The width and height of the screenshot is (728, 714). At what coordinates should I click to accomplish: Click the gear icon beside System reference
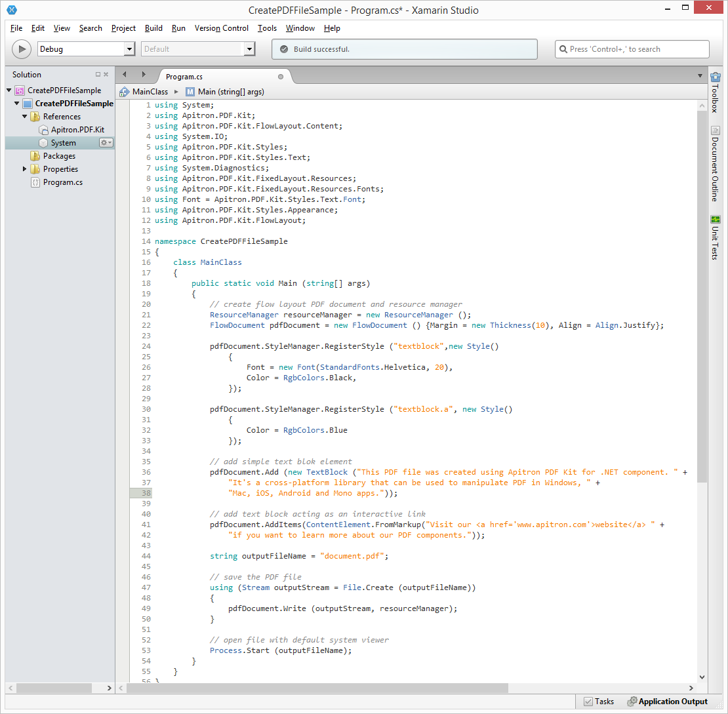(x=106, y=143)
